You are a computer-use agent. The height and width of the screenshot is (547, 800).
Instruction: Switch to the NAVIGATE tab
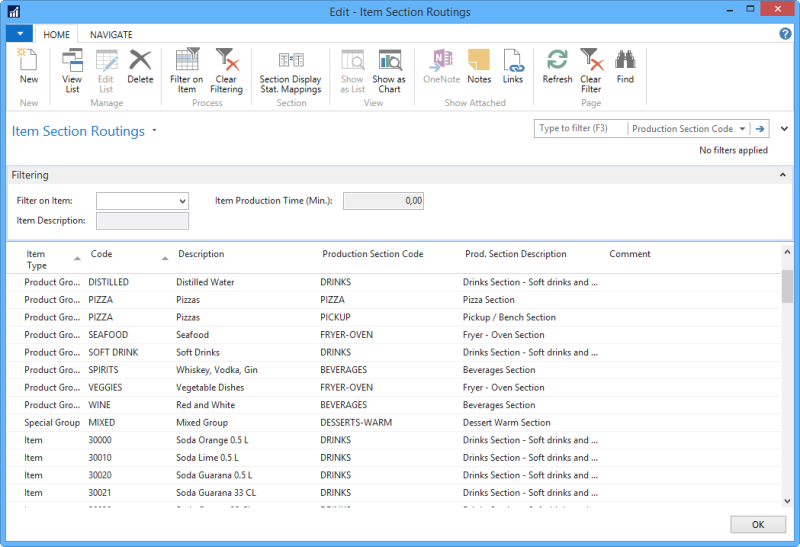pos(111,34)
